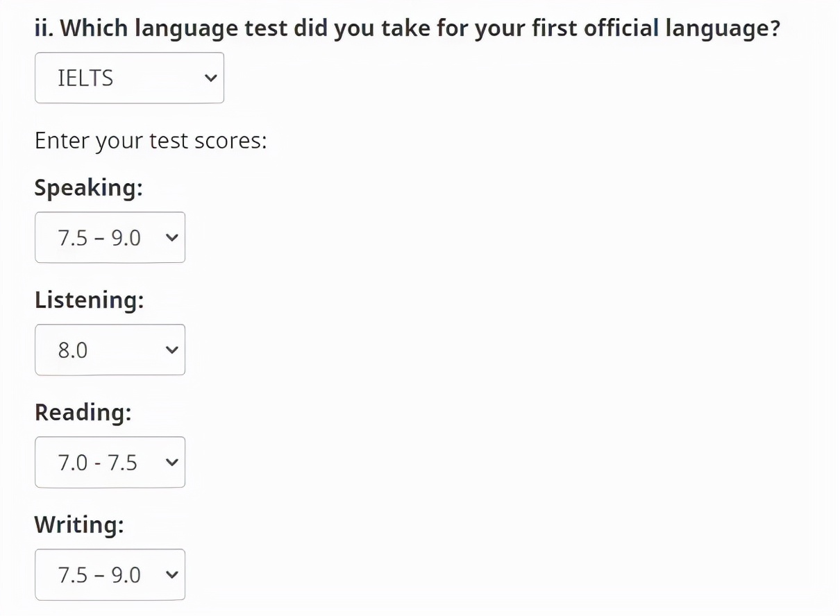The image size is (840, 616).
Task: Click the chevron arrow beside IELTS
Action: pos(211,78)
